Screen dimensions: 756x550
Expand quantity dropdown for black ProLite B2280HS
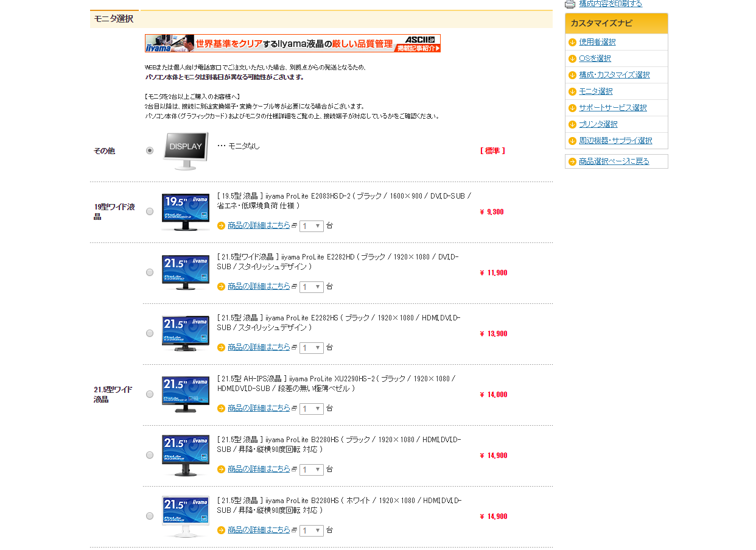(x=311, y=470)
